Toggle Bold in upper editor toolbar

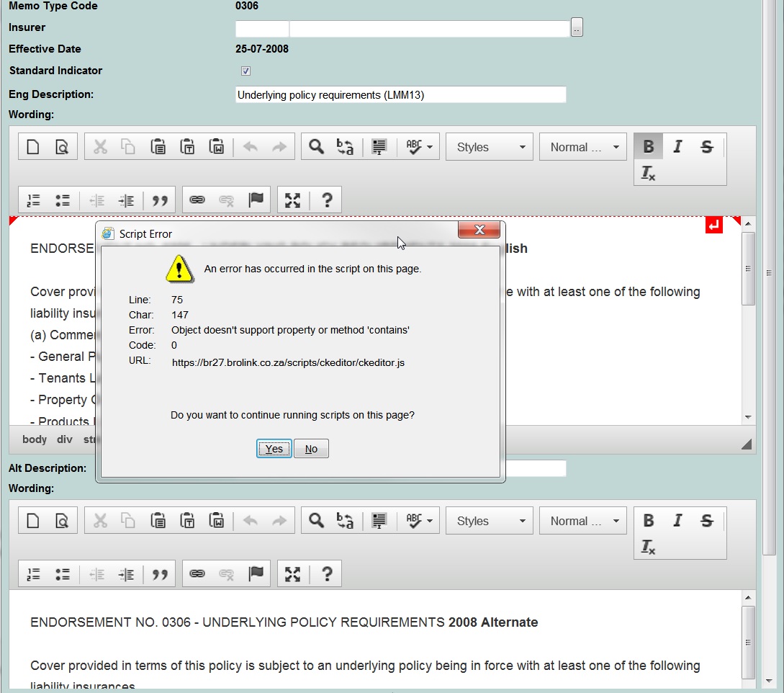pos(648,147)
